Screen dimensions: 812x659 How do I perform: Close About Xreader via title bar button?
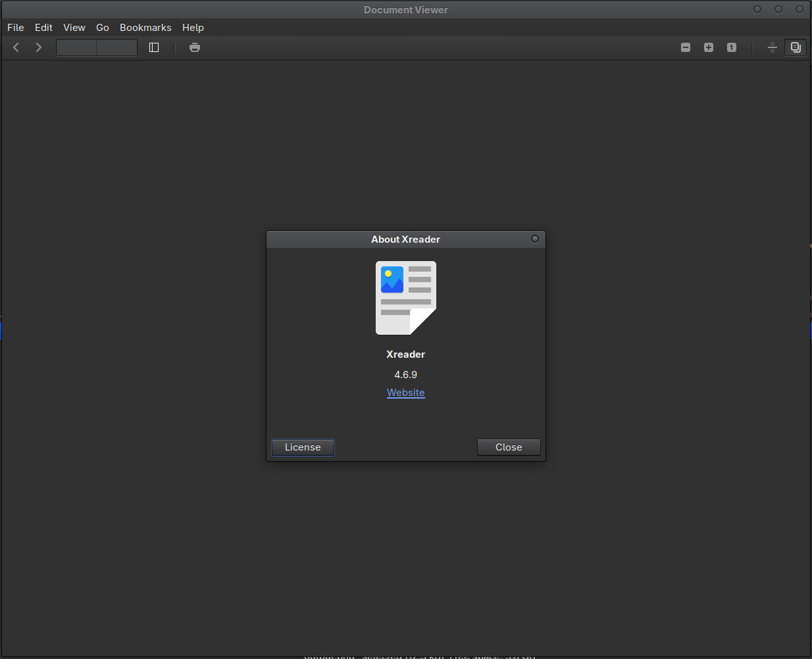(535, 239)
